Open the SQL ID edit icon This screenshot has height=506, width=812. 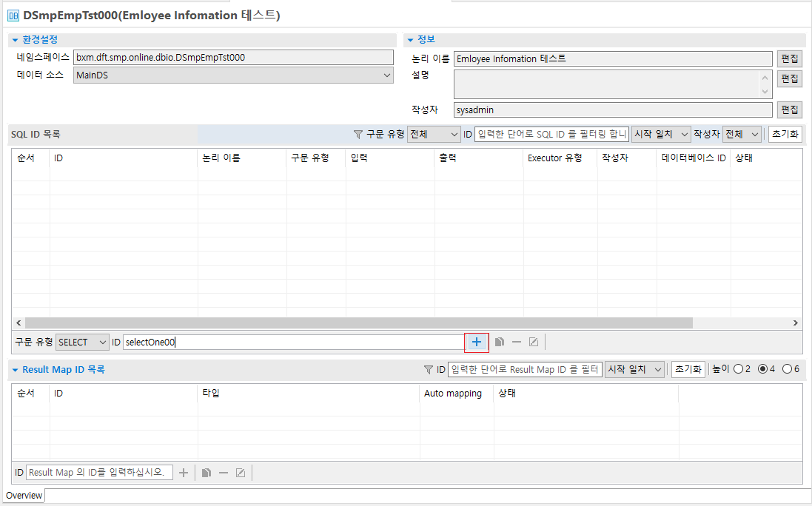[x=534, y=342]
